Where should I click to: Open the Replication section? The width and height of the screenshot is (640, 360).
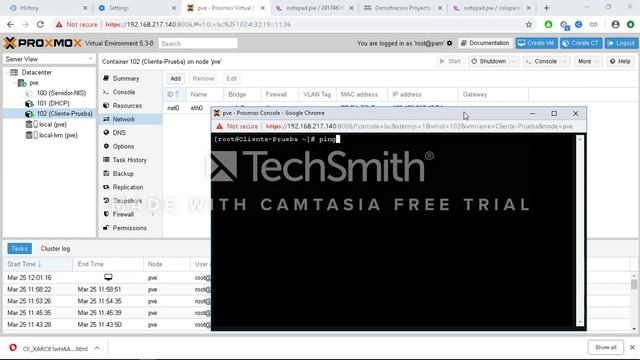(128, 187)
